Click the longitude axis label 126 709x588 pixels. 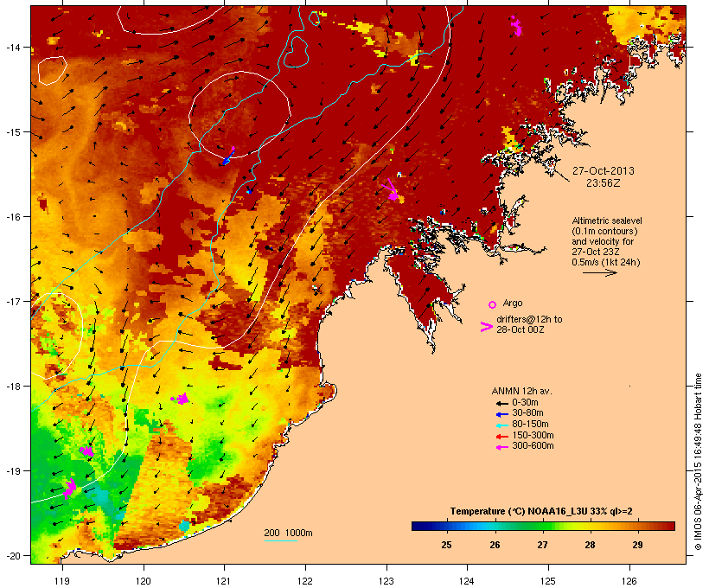629,581
